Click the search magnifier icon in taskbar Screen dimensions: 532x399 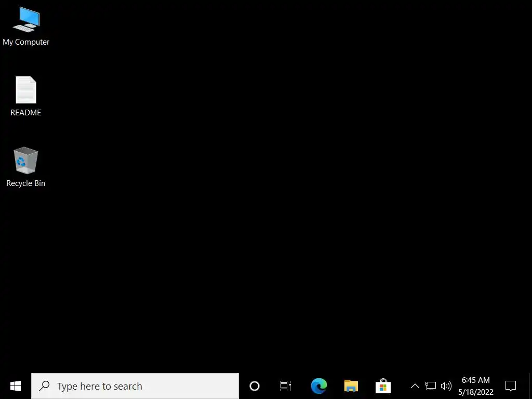pos(45,386)
